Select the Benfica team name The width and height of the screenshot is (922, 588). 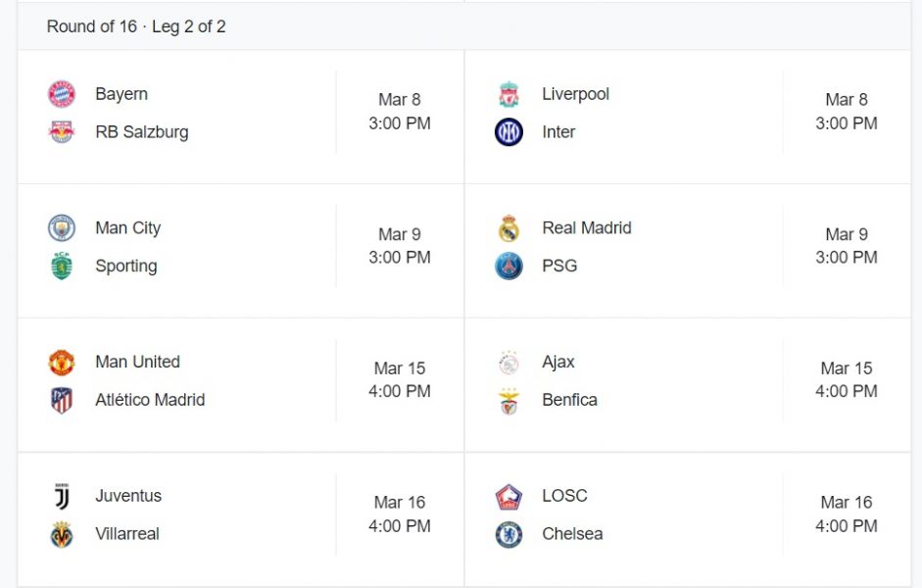click(569, 400)
